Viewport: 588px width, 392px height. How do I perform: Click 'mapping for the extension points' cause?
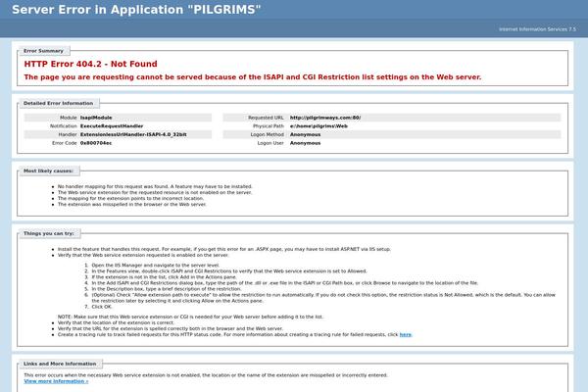click(x=131, y=198)
